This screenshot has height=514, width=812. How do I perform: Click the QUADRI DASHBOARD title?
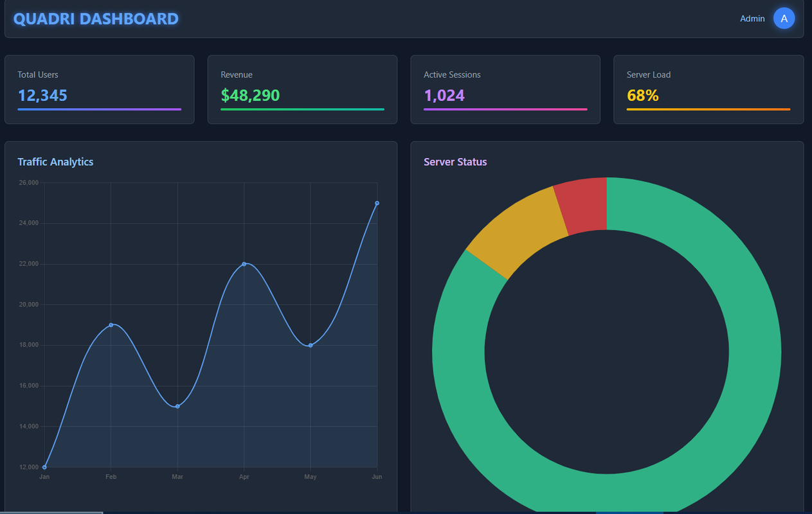[96, 19]
